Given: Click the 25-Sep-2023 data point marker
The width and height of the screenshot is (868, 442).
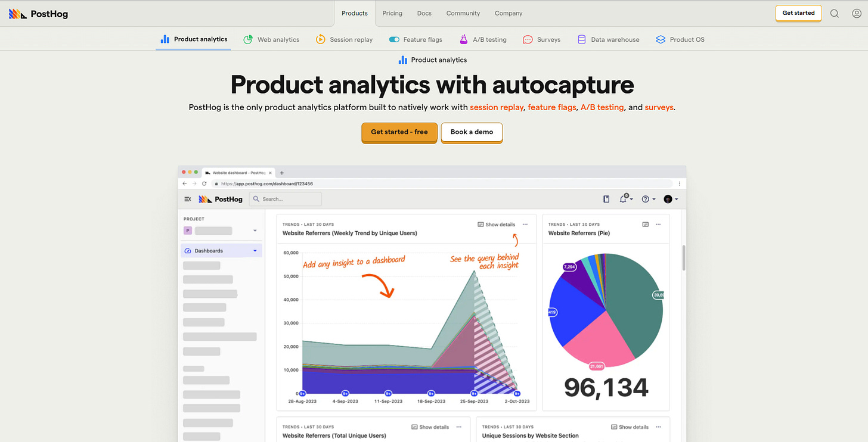Looking at the screenshot, I should 475,394.
